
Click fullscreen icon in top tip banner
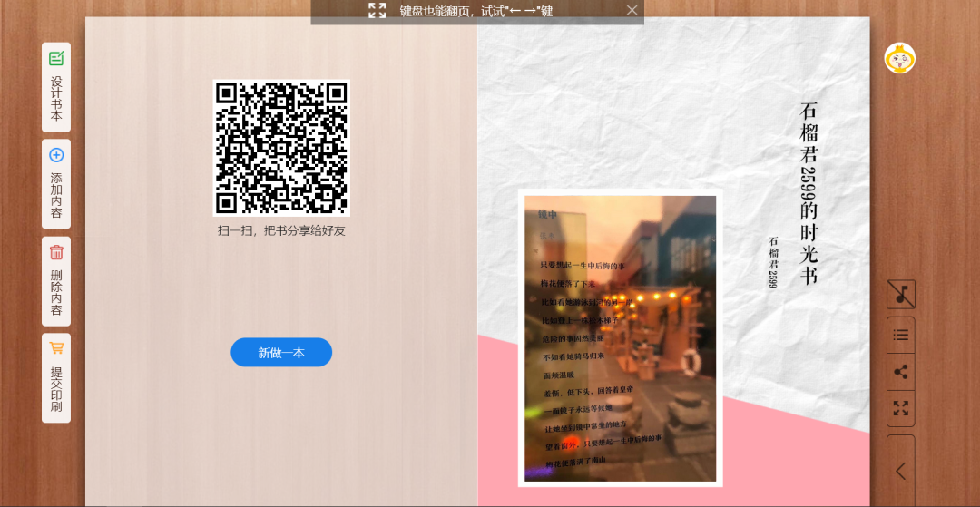coord(377,11)
